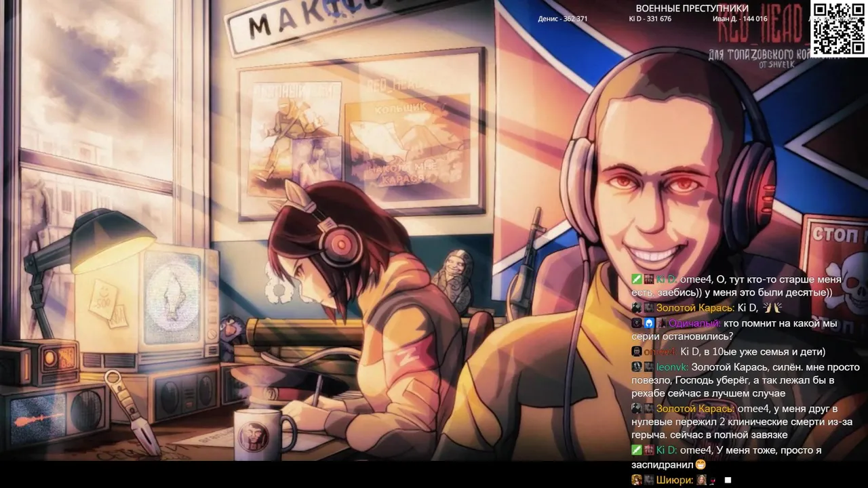Select donor entry 'Ki D - 331 676'
The height and width of the screenshot is (488, 868).
coord(650,19)
